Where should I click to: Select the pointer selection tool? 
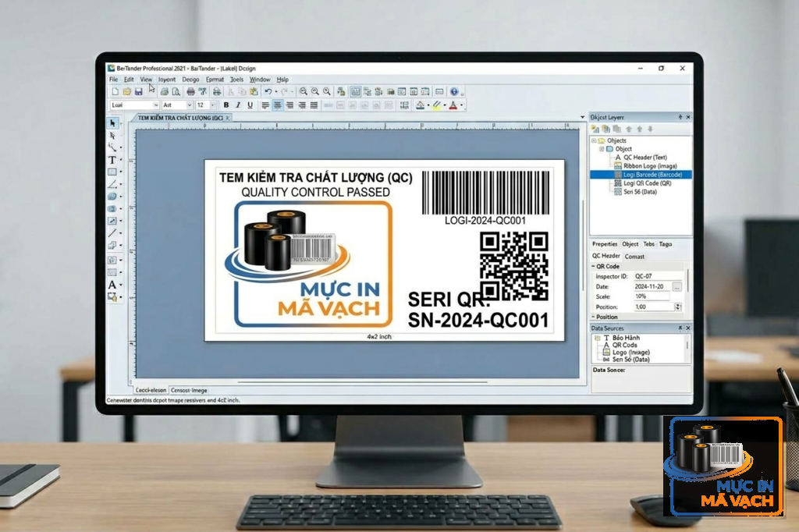tap(112, 123)
